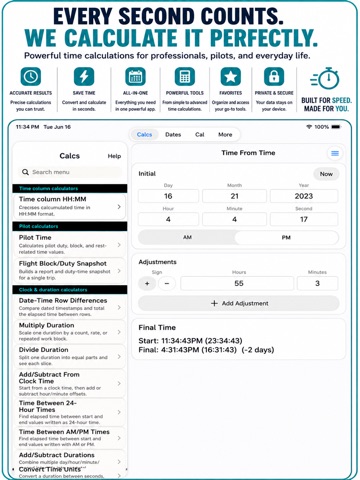Click the stopwatch speed icon
Image resolution: width=360 pixels, height=480 pixels.
pyautogui.click(x=325, y=79)
